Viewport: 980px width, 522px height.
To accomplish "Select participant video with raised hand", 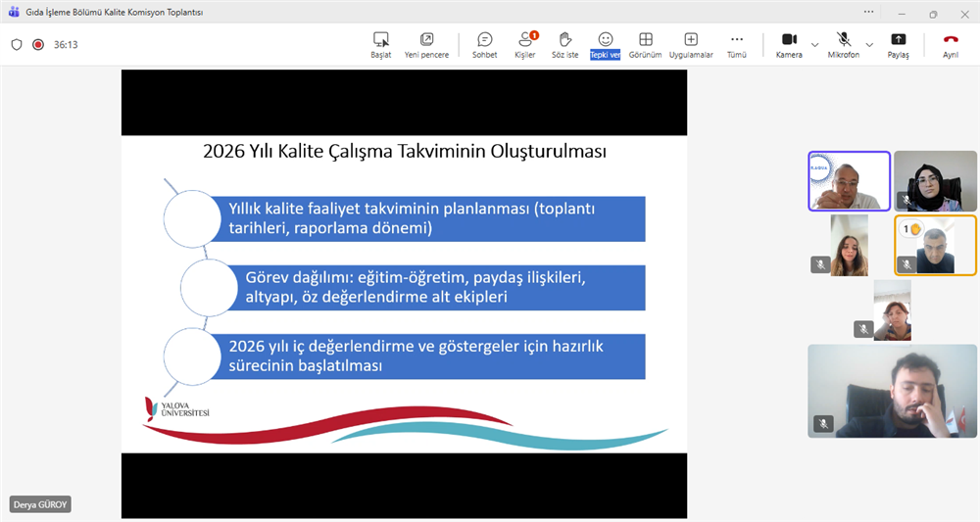I will [935, 245].
